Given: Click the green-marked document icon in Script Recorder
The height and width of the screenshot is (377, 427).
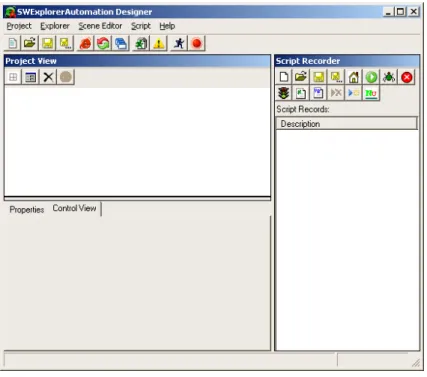Looking at the screenshot, I should click(x=301, y=93).
